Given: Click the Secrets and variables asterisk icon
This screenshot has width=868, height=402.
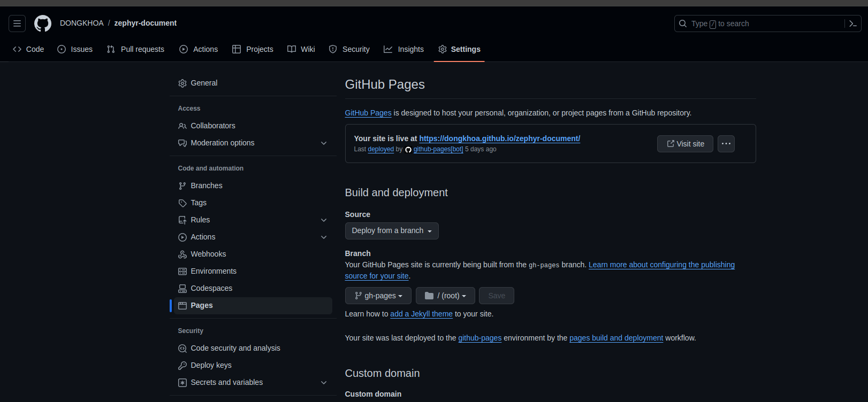Looking at the screenshot, I should 182,383.
